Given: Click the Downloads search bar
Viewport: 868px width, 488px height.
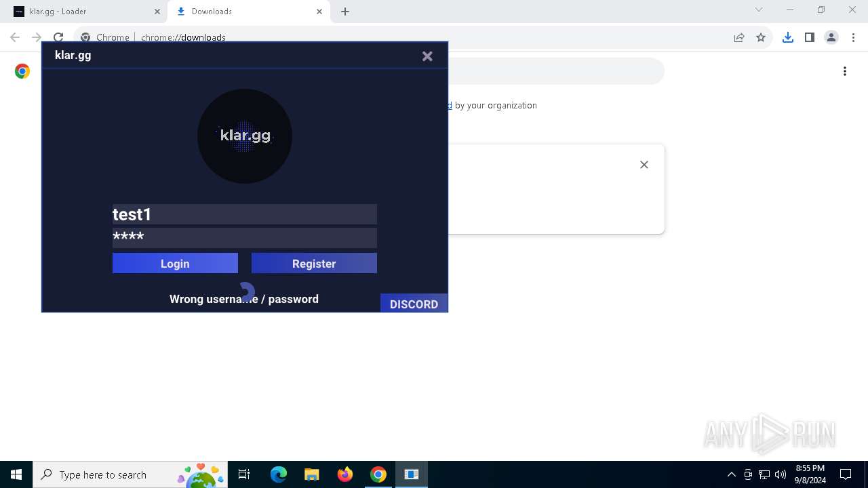Looking at the screenshot, I should click(x=556, y=71).
